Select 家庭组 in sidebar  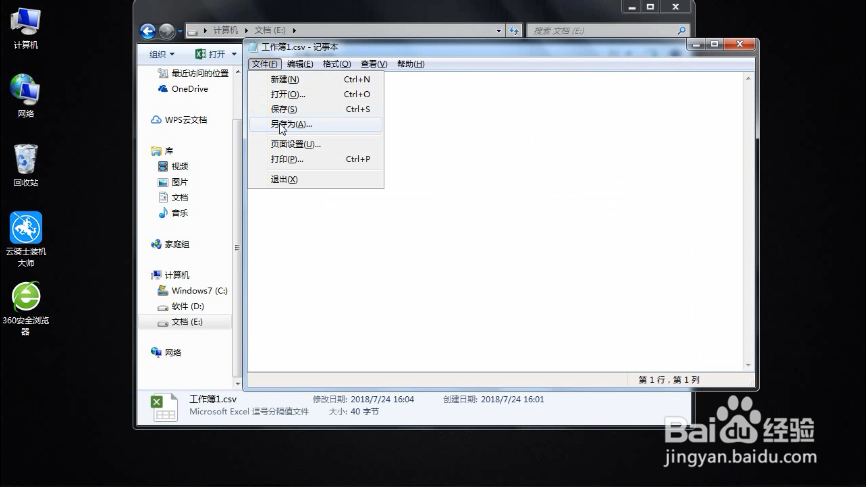pos(170,244)
